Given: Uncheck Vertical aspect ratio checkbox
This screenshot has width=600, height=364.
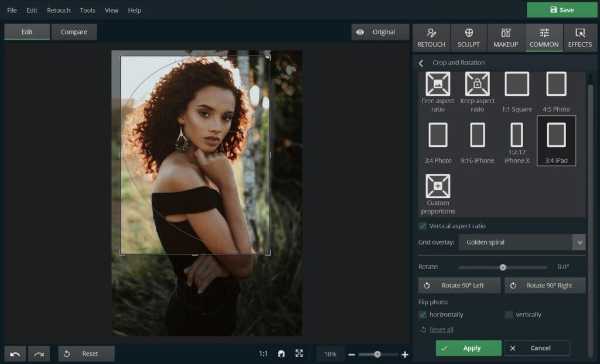Looking at the screenshot, I should [422, 226].
